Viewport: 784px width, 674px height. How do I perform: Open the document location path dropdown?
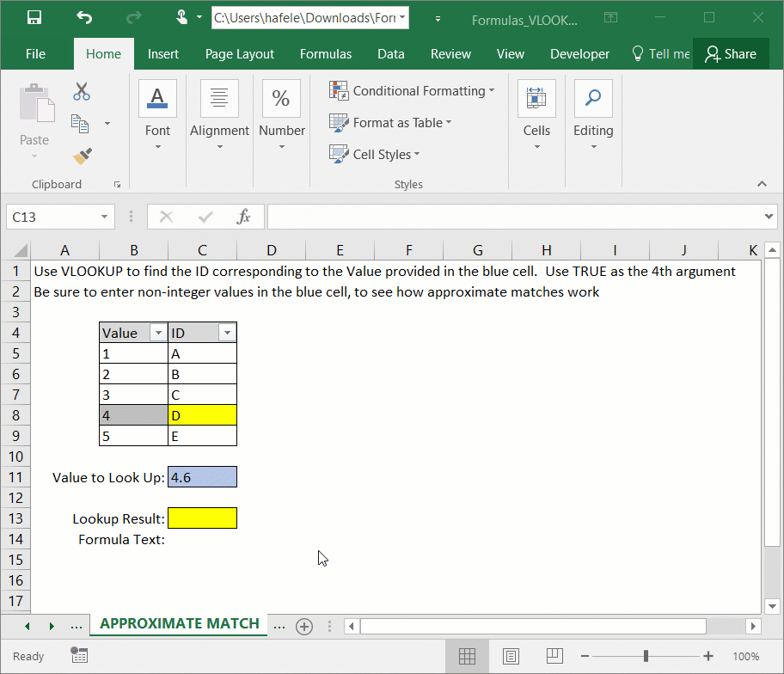coord(402,17)
